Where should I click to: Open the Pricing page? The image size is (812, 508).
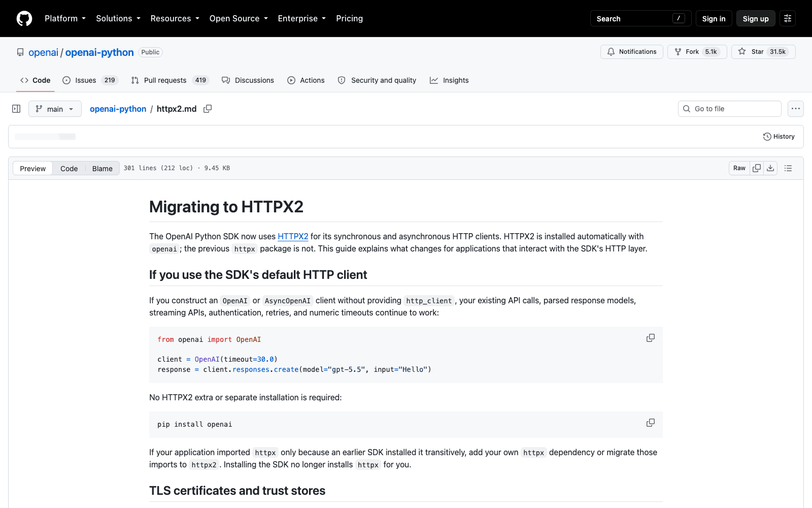coord(349,18)
